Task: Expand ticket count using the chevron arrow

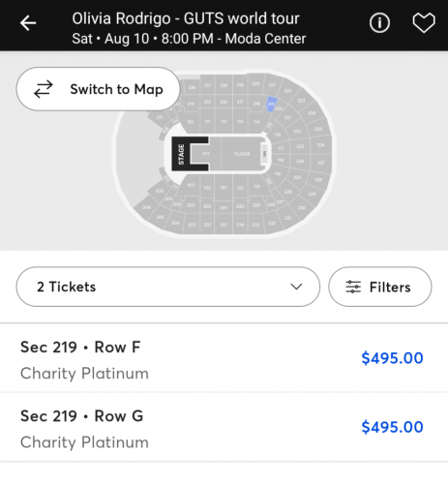Action: pos(296,287)
